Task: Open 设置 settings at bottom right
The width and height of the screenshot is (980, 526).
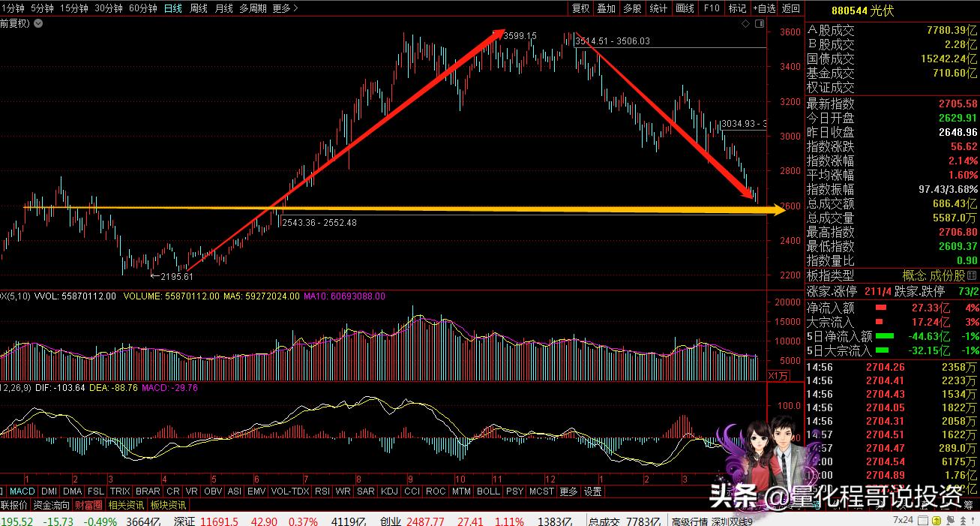Action: coord(592,491)
